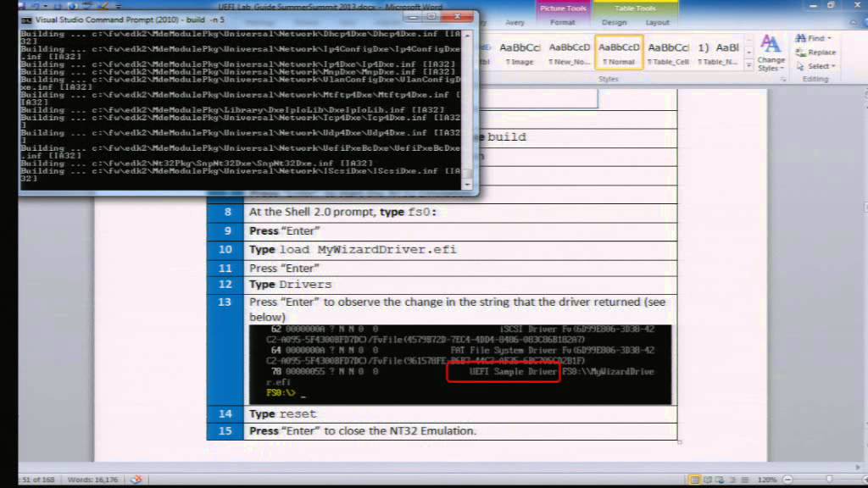Click the command prompt system menu icon
Viewport: 868px width, 488px height.
tap(26, 20)
